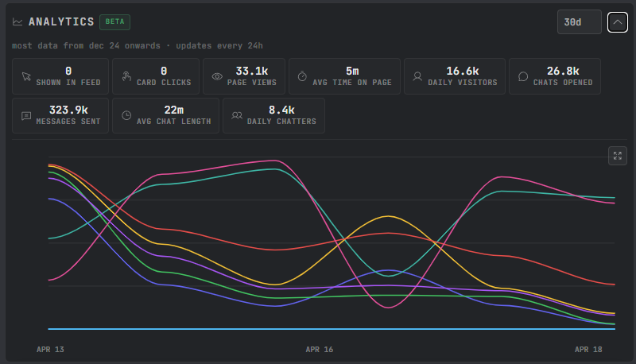This screenshot has height=364, width=636.
Task: Toggle the Avg Chat Length card
Action: tap(165, 115)
